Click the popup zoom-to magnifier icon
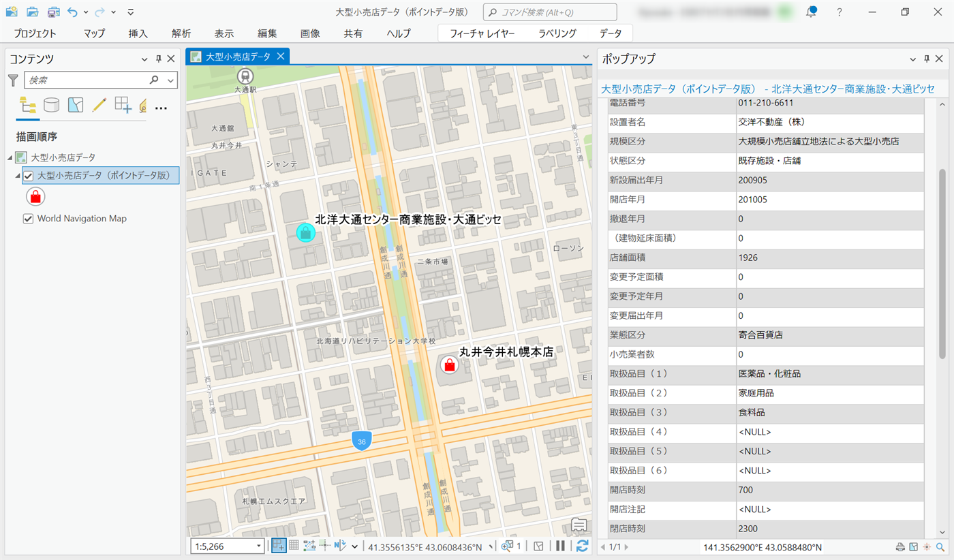Image resolution: width=954 pixels, height=560 pixels. click(940, 547)
